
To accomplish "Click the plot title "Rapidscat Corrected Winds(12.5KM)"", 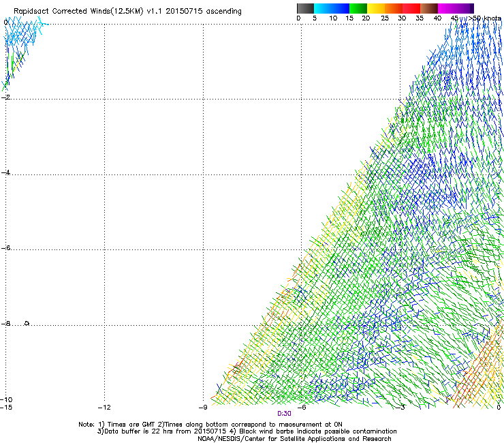I will pos(78,12).
